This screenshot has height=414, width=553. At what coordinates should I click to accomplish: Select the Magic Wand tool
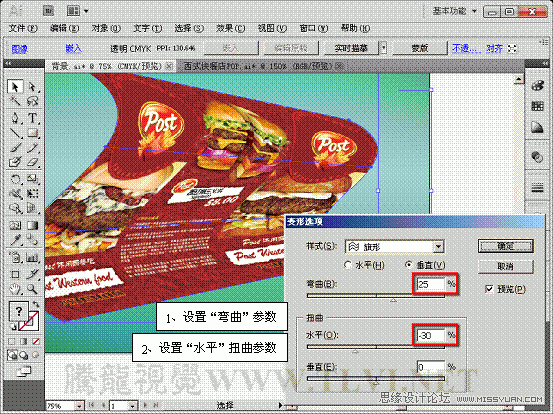15,101
